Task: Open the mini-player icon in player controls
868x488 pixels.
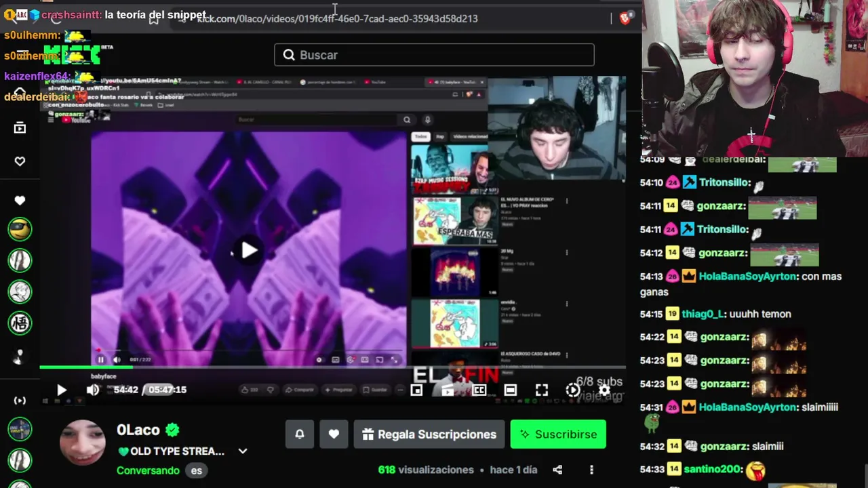Action: (x=416, y=390)
